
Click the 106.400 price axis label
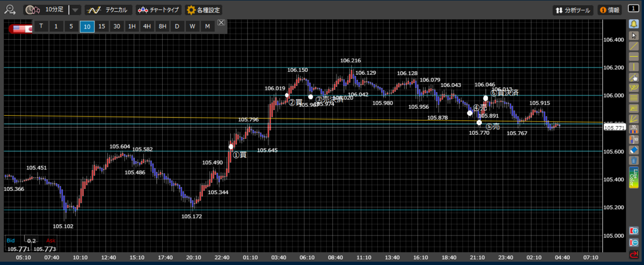(x=613, y=40)
